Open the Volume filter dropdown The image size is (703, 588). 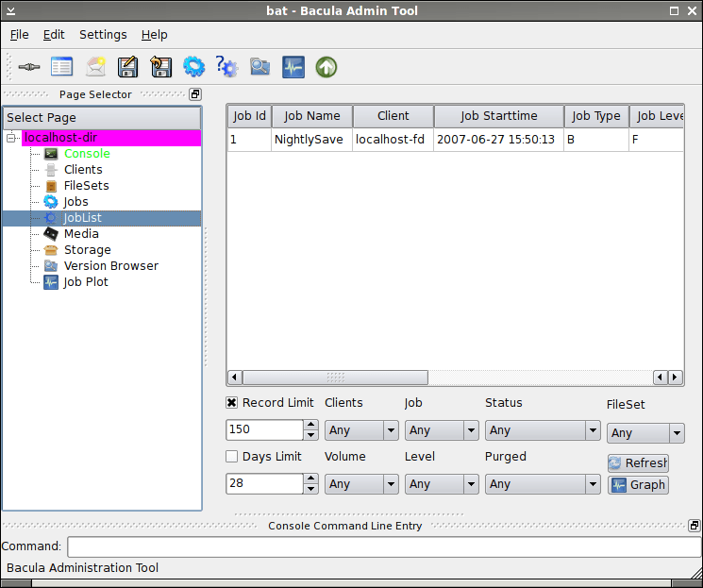[361, 484]
